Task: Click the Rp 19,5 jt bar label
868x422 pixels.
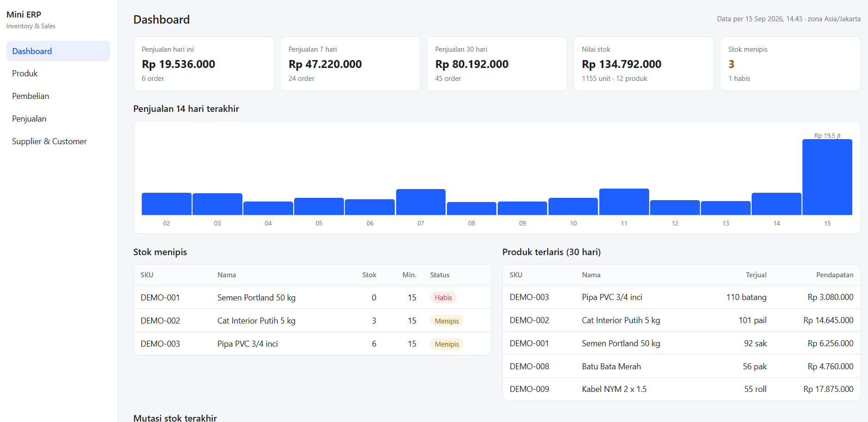Action: click(x=827, y=135)
